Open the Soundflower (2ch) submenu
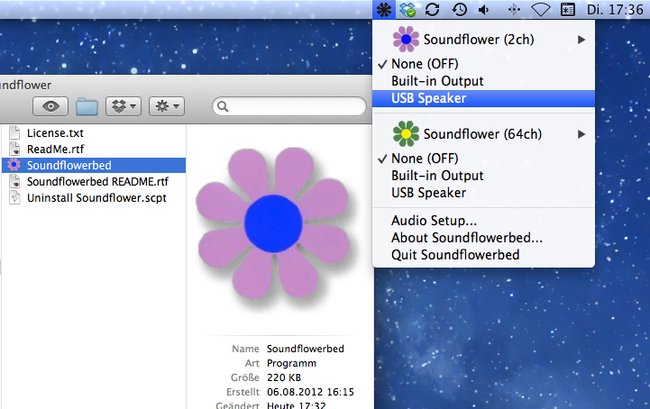This screenshot has width=650, height=409. 483,40
